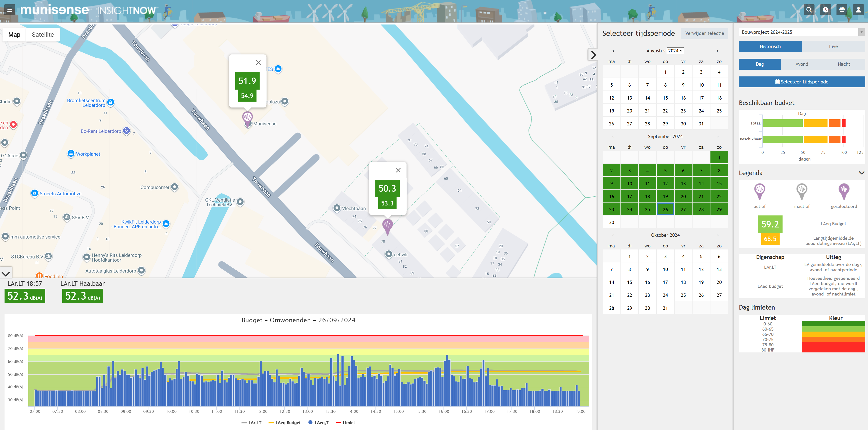Image resolution: width=868 pixels, height=430 pixels.
Task: Switch map to Satellite view
Action: coord(43,35)
